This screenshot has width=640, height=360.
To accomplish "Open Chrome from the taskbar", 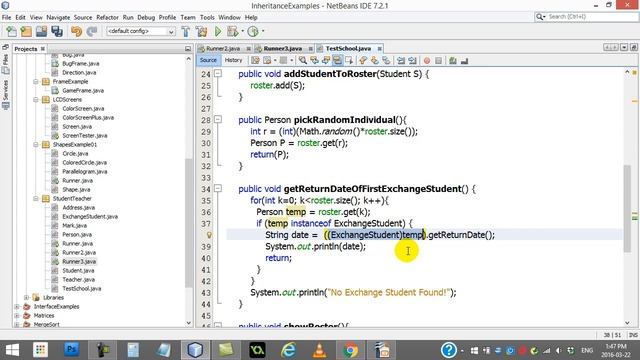I will coord(350,350).
